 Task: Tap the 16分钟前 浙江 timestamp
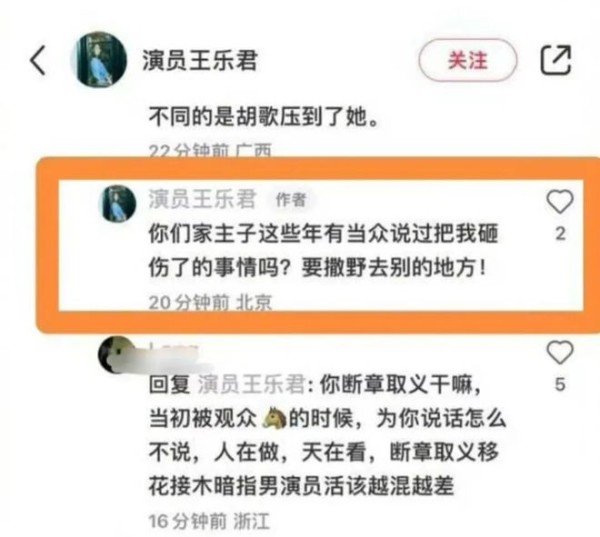coord(209,521)
